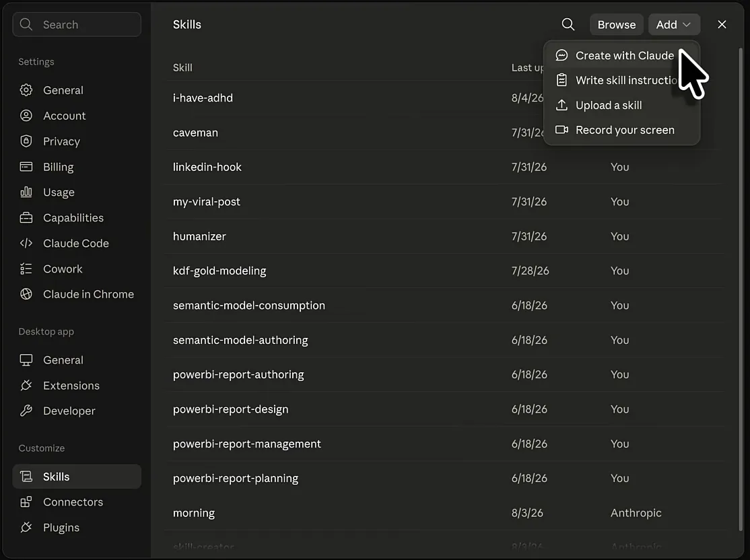
Task: Click the Claude Code brackets icon
Action: point(26,244)
